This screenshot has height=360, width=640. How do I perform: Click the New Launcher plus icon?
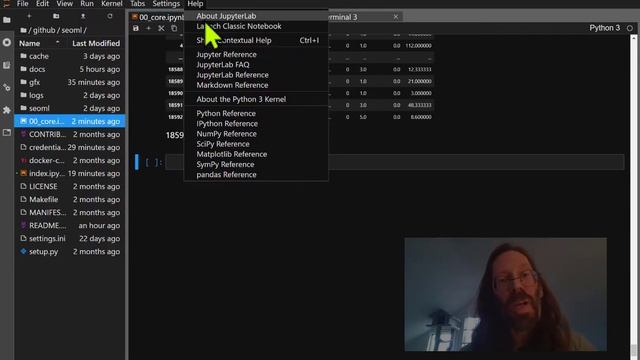(x=29, y=16)
